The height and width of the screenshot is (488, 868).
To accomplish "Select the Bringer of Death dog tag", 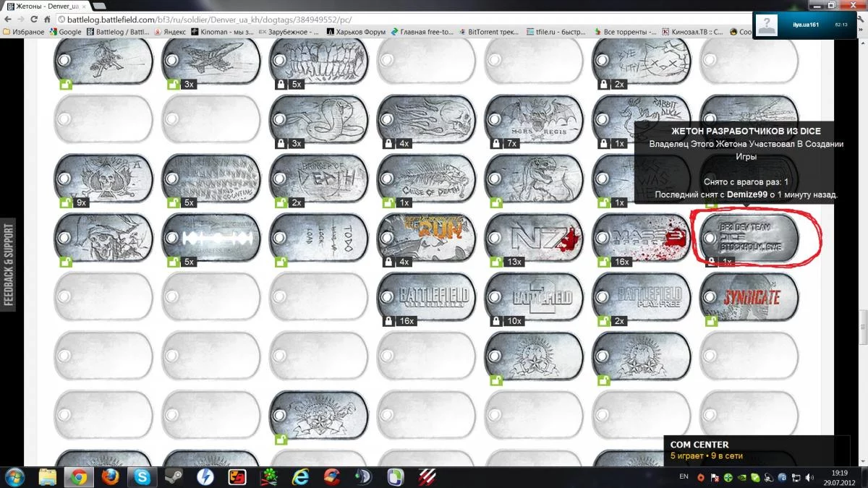I will tap(318, 178).
